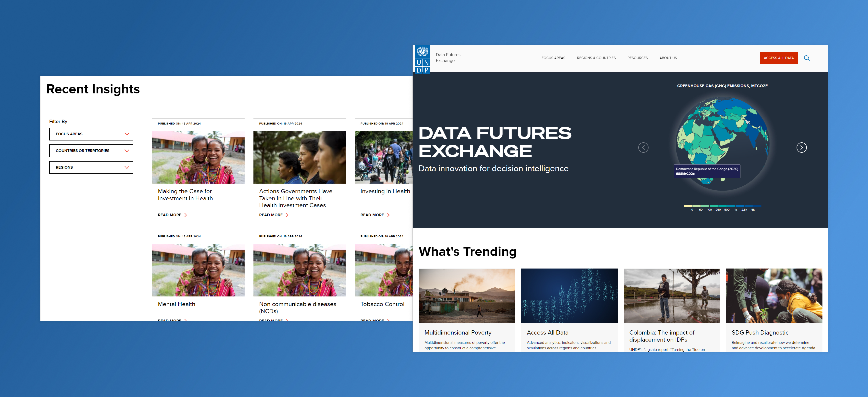Expand the Countries or Territories filter
The height and width of the screenshot is (397, 868).
click(91, 151)
